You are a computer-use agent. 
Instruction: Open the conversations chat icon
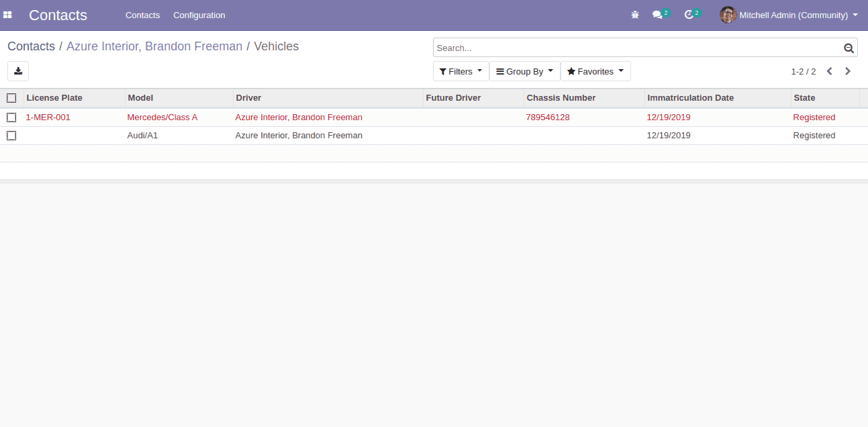(657, 15)
